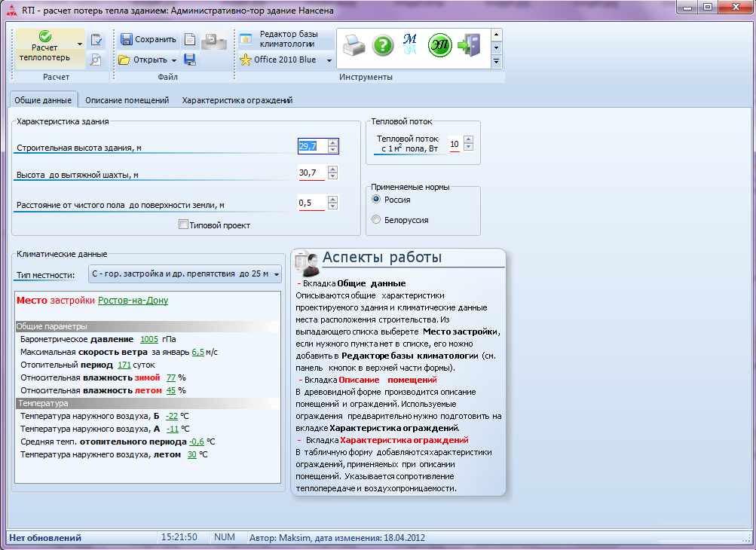Viewport: 756px width, 550px height.
Task: Open help via green question mark icon
Action: pyautogui.click(x=383, y=46)
